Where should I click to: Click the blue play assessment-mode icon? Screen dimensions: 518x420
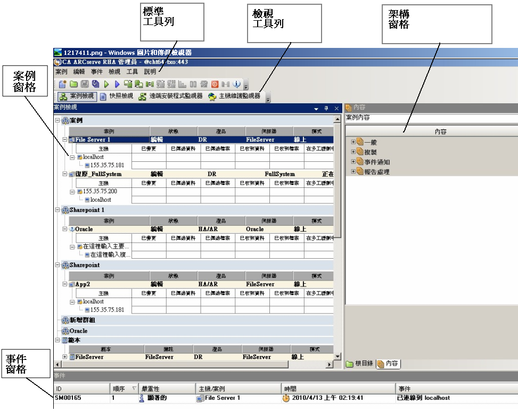pyautogui.click(x=117, y=84)
